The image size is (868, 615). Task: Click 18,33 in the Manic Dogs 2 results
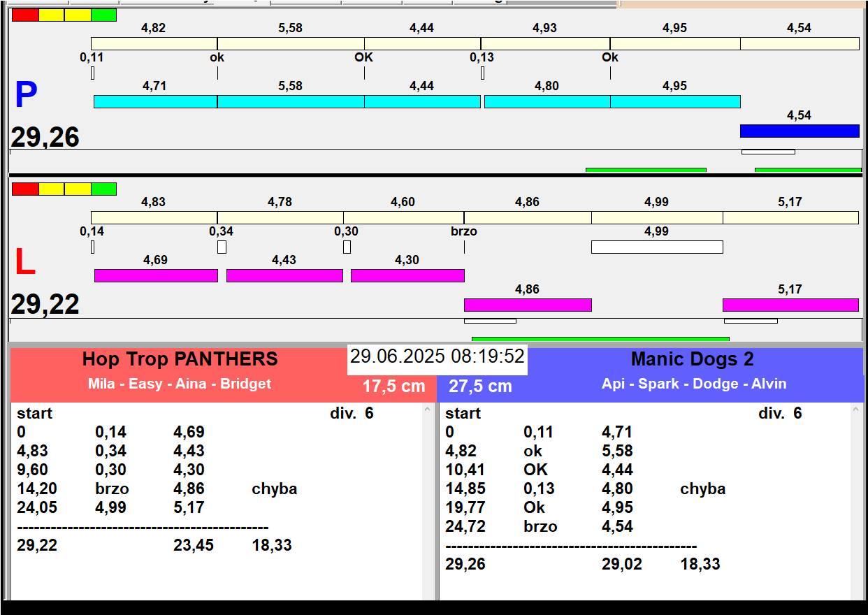(x=700, y=564)
